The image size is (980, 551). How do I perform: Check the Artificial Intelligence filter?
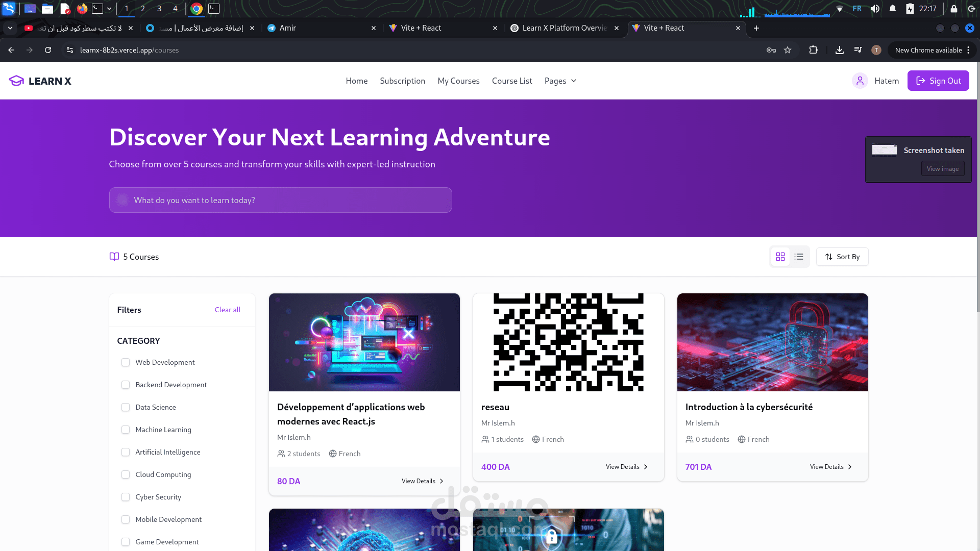coord(126,452)
